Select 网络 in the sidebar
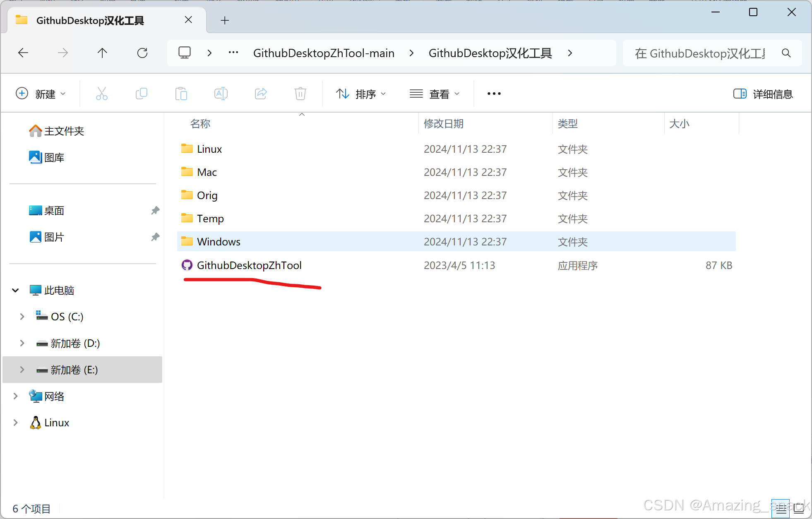The image size is (812, 519). click(47, 396)
